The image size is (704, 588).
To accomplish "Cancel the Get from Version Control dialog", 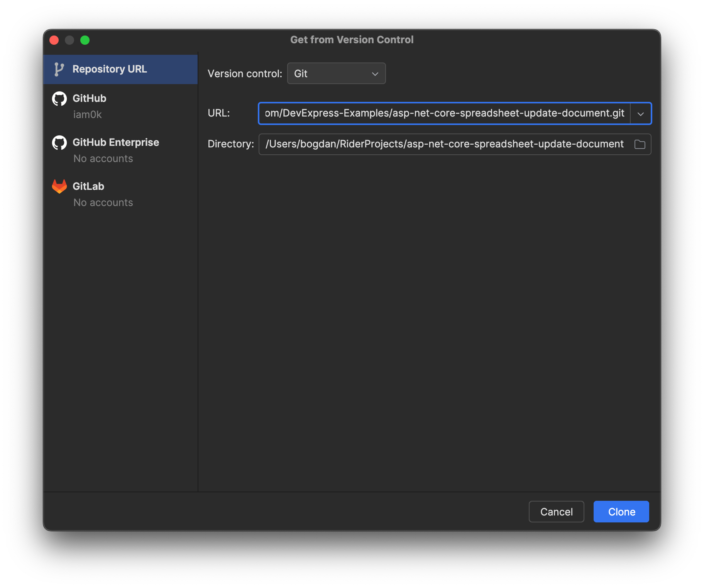I will (x=556, y=512).
